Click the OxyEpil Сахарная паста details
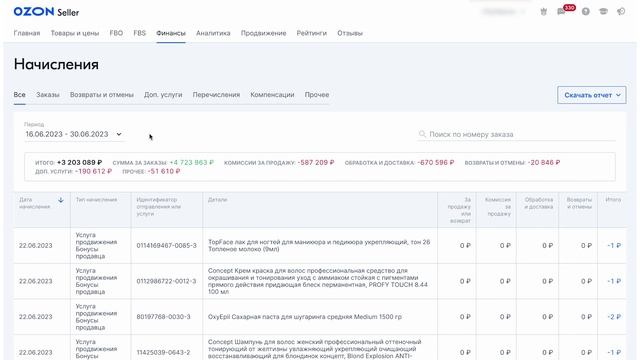Viewport: 640px width, 360px height. point(305,317)
